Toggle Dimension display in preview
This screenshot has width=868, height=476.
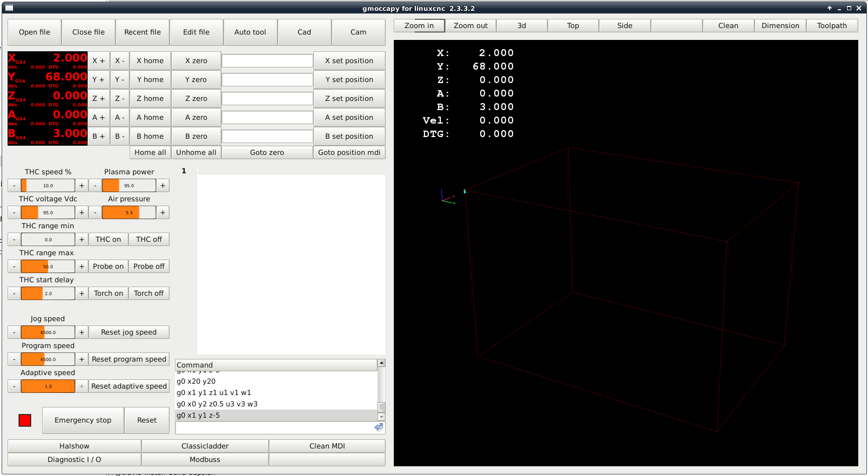pos(780,26)
